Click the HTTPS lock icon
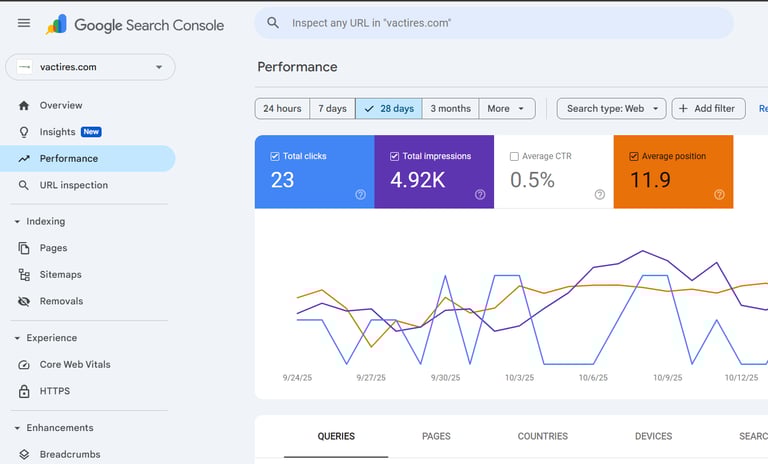Image resolution: width=768 pixels, height=464 pixels. tap(24, 391)
